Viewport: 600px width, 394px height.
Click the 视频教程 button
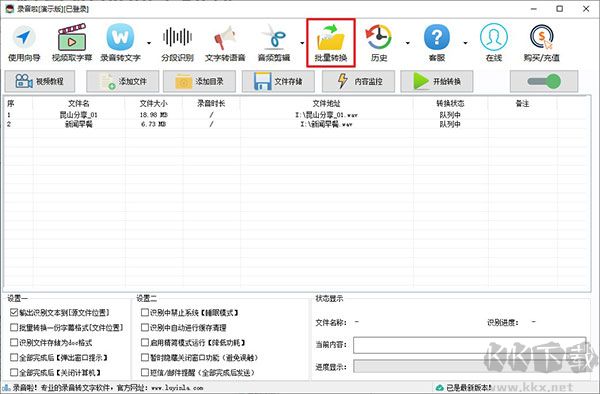click(x=40, y=81)
